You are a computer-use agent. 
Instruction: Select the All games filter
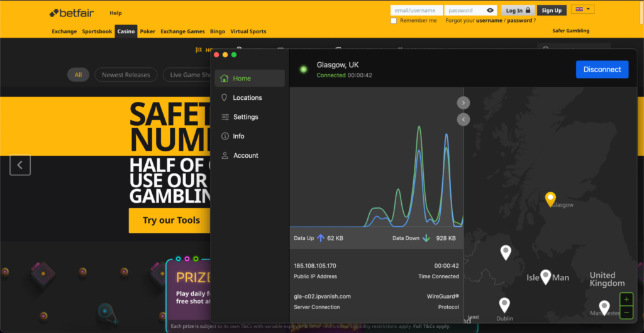[x=78, y=75]
